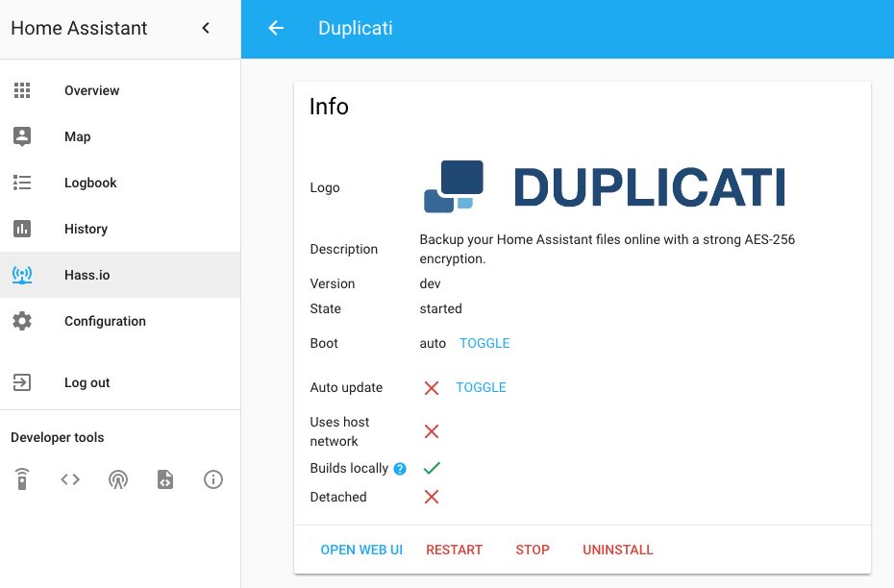The width and height of the screenshot is (894, 588).
Task: Toggle the Boot setting
Action: coord(484,343)
